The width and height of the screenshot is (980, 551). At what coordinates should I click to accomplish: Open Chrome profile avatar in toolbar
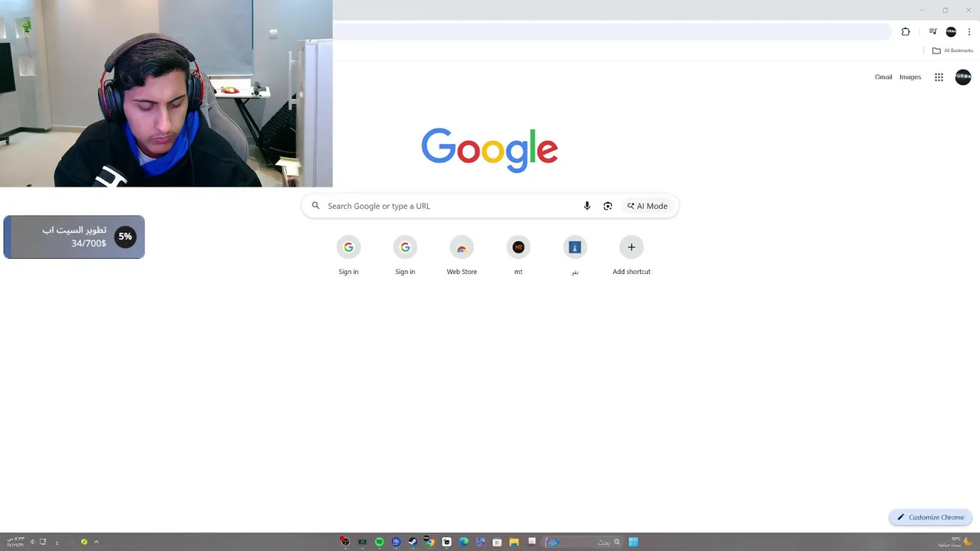click(951, 31)
